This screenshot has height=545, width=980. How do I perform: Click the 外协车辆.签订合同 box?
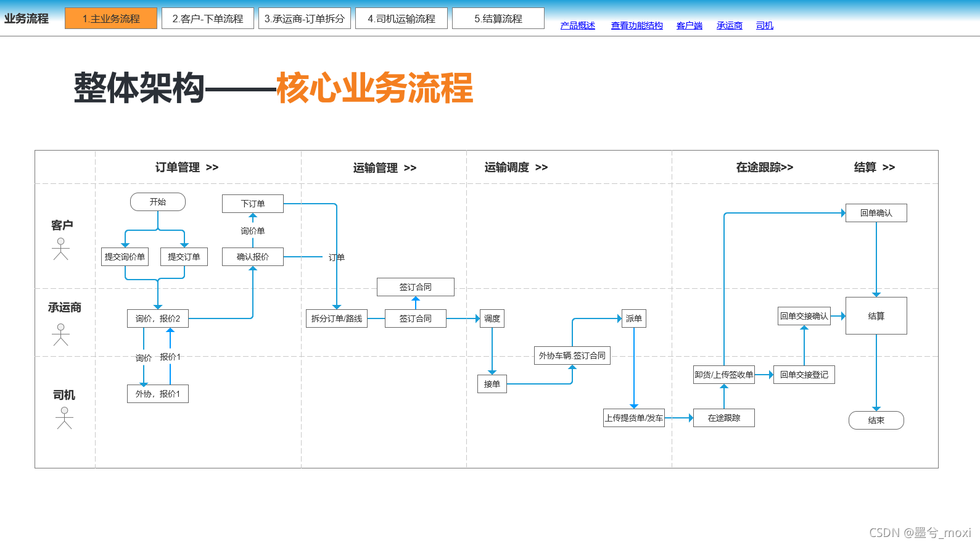pyautogui.click(x=572, y=356)
